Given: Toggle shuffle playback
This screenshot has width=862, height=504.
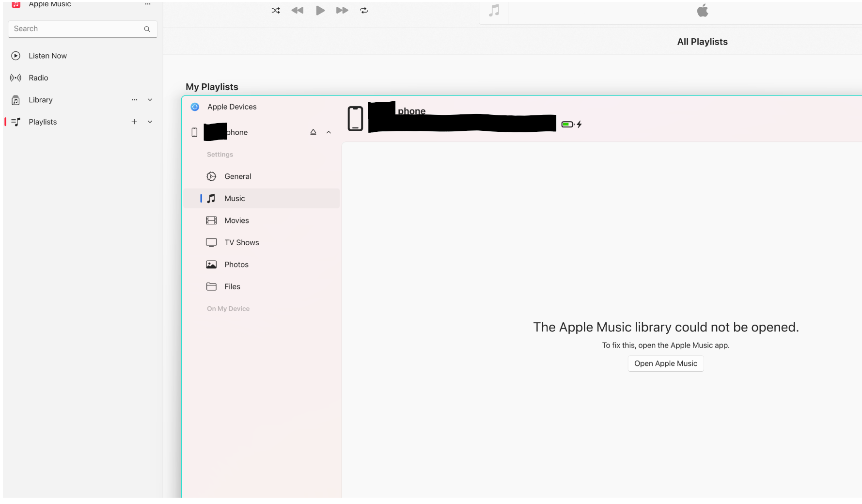Looking at the screenshot, I should [x=276, y=10].
